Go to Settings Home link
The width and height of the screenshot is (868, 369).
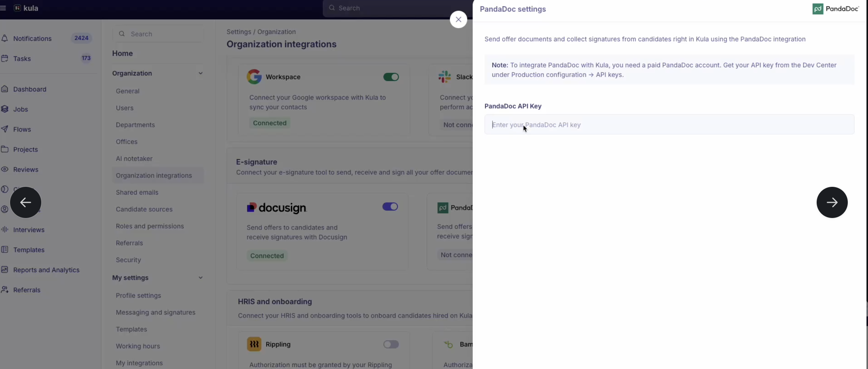[x=122, y=53]
